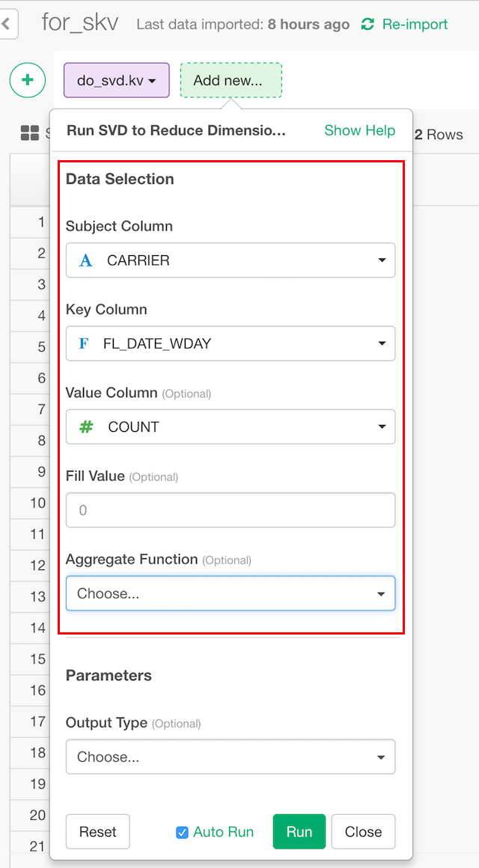Click the Reset button
Screen dimensions: 479x868
click(x=98, y=831)
